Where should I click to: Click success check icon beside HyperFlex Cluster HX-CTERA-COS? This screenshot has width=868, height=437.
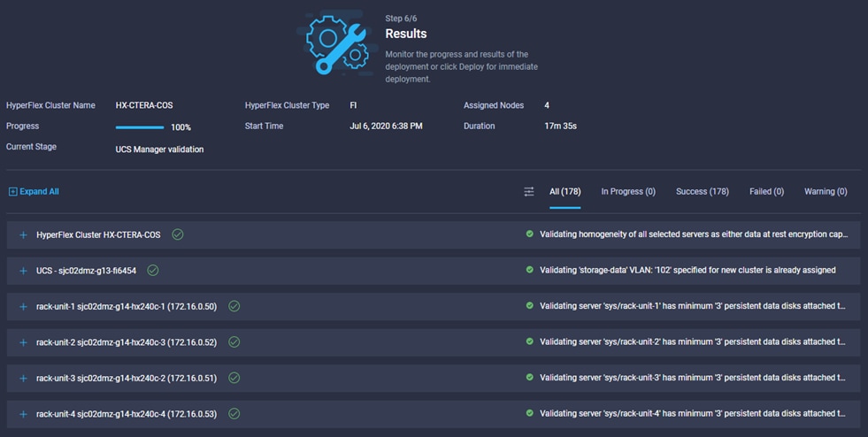coord(177,234)
